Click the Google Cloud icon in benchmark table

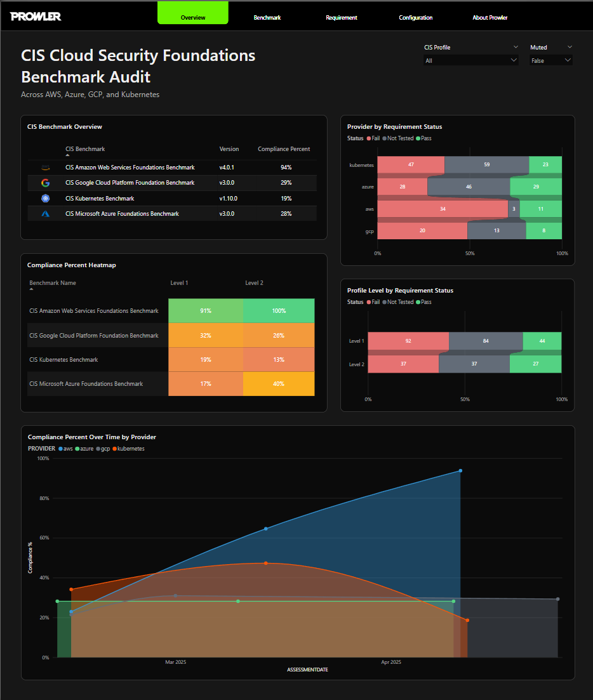(x=45, y=183)
